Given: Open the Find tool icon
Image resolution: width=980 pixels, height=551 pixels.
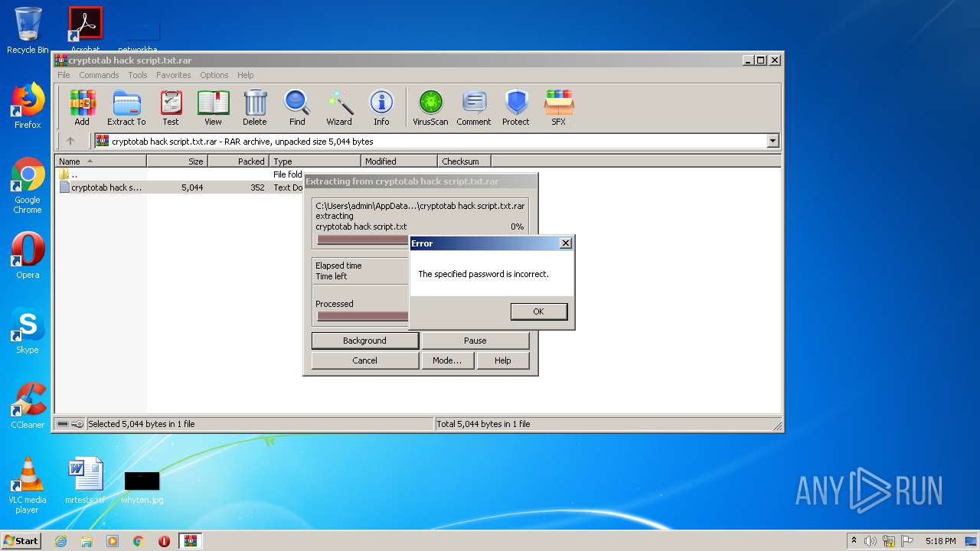Looking at the screenshot, I should (x=297, y=107).
